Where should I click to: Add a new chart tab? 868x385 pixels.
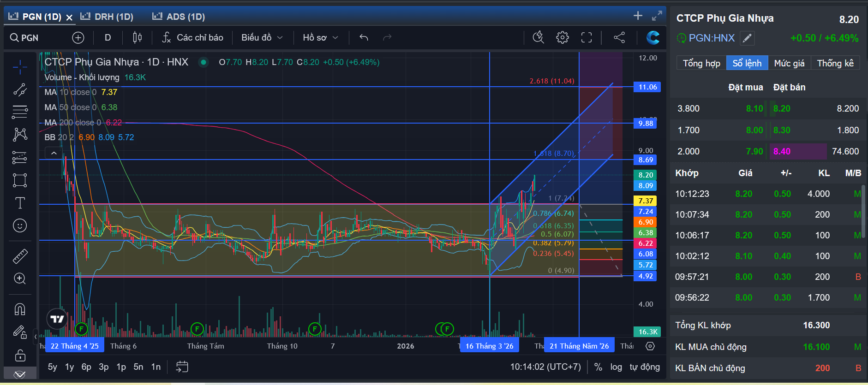tap(638, 16)
